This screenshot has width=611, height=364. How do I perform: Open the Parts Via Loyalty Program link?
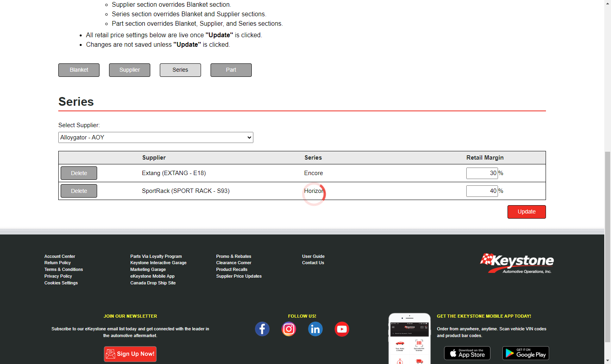156,257
